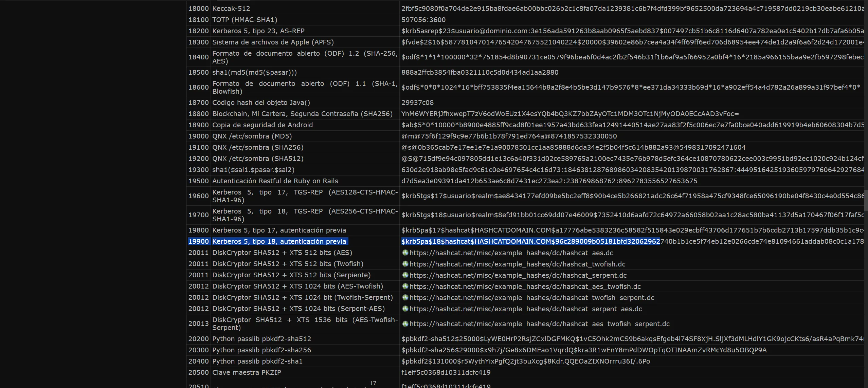Viewport: 868px width, 388px height.
Task: Follow the hashcat_serpent.dc URL
Action: (518, 275)
